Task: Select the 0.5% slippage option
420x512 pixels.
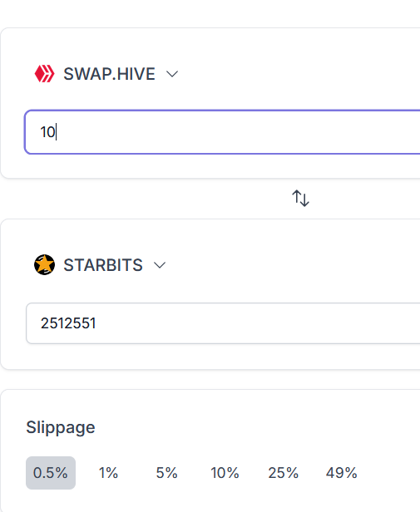Action: [51, 473]
